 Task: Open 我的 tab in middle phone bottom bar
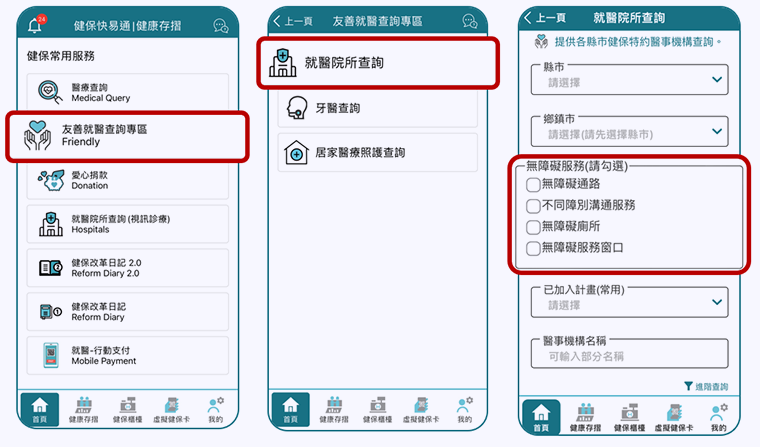coord(464,410)
